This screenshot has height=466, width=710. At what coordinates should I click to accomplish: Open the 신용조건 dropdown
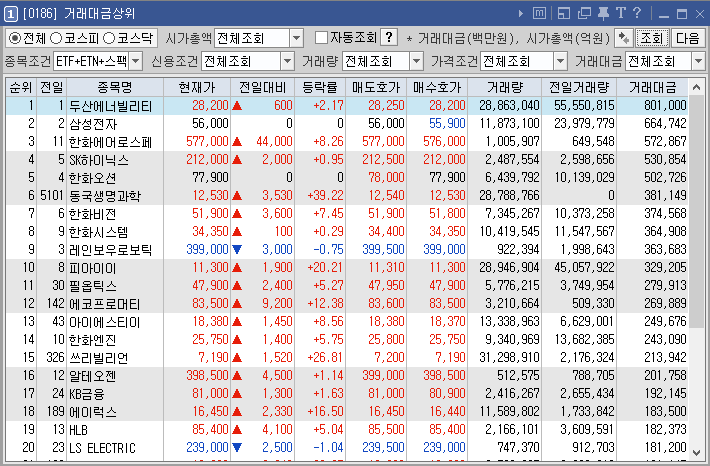[x=287, y=61]
